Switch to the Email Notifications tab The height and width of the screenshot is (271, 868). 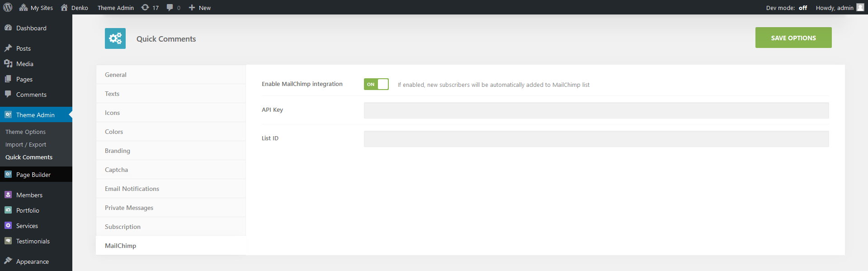[171, 189]
